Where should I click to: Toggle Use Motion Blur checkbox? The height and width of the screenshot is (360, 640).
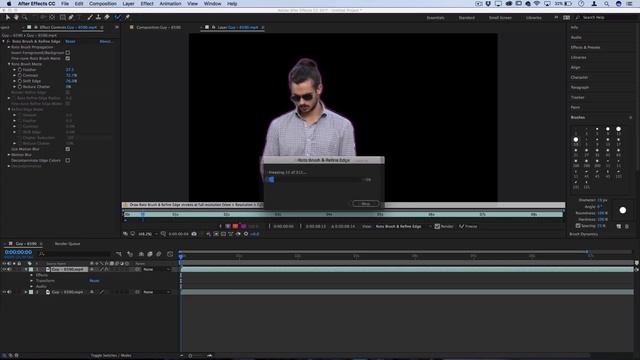click(68, 149)
